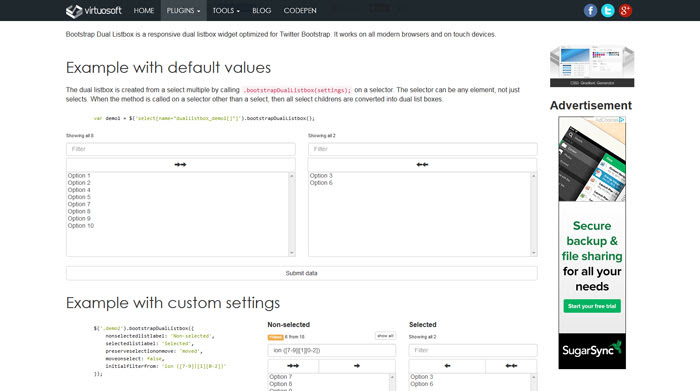700x391 pixels.
Task: Open the TOOLS dropdown menu
Action: click(226, 11)
